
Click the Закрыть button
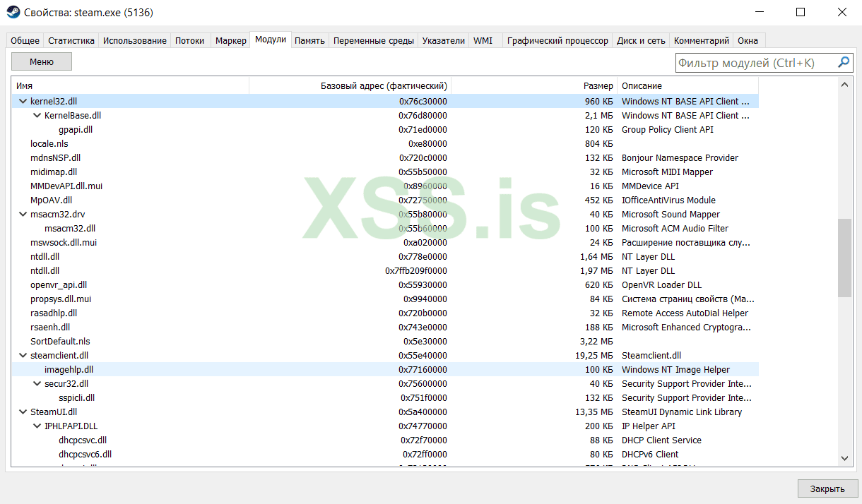[x=827, y=488]
